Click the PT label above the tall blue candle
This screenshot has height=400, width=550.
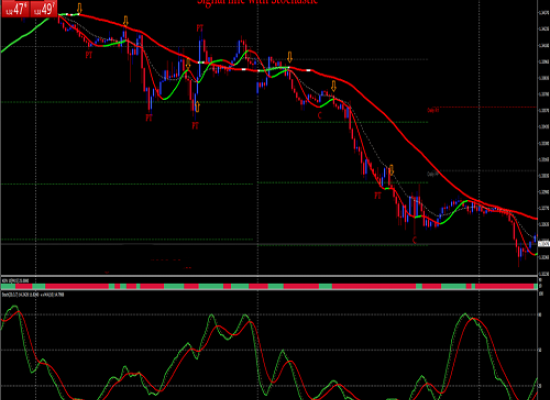coord(200,27)
